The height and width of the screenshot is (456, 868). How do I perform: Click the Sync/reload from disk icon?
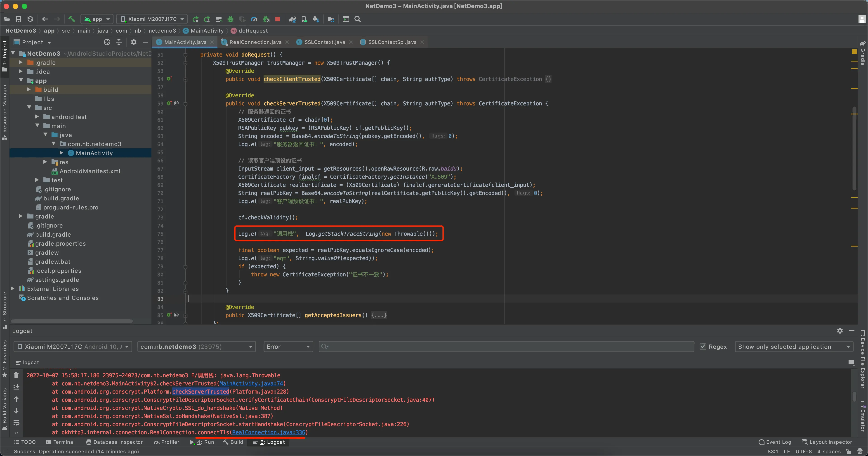(30, 19)
